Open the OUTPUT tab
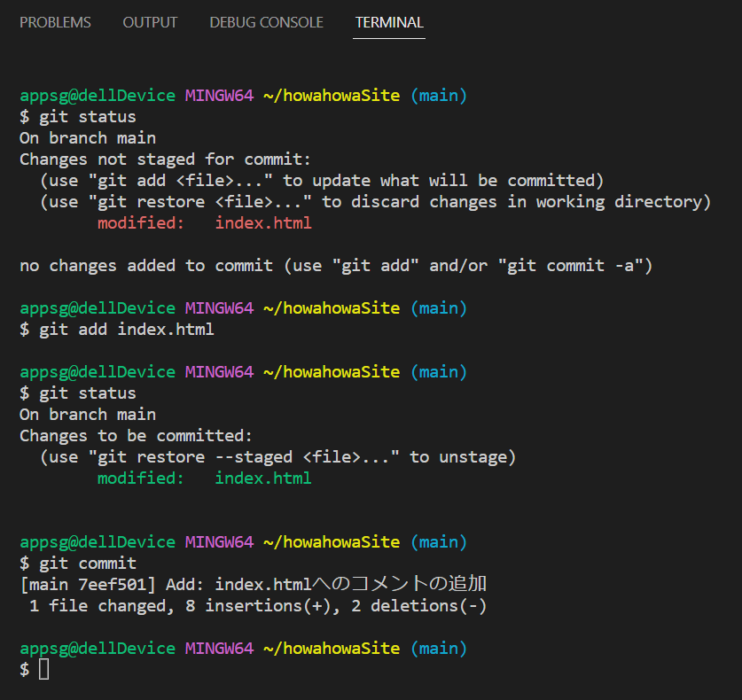The image size is (742, 700). tap(149, 23)
